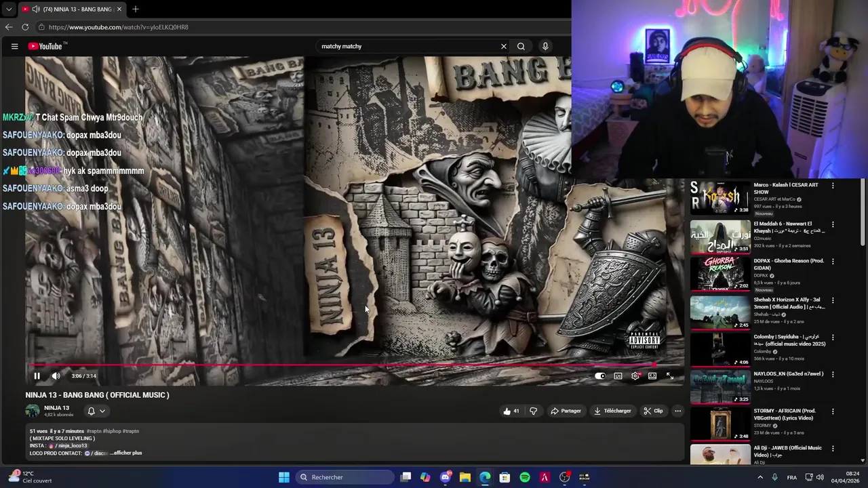Turn on subtitles in the player
Screen dimensions: 868x488
click(x=618, y=376)
